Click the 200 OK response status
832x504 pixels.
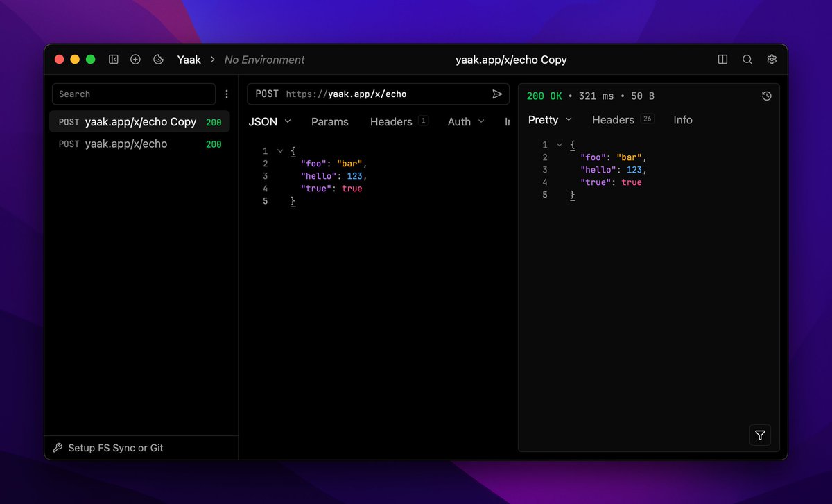[x=544, y=96]
